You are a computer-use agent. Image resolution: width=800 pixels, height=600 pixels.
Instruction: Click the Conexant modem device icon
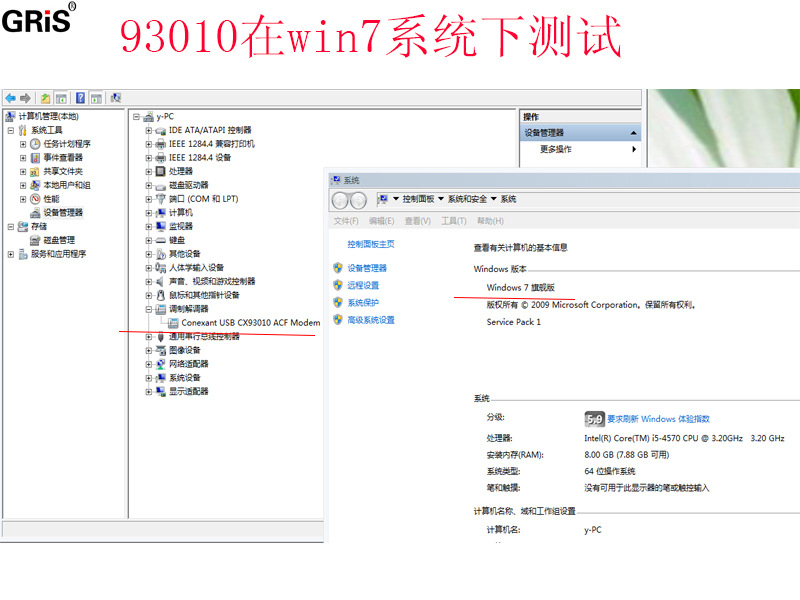click(173, 323)
